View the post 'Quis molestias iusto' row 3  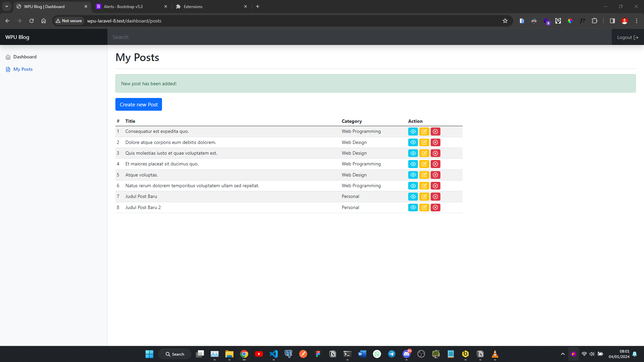[413, 153]
